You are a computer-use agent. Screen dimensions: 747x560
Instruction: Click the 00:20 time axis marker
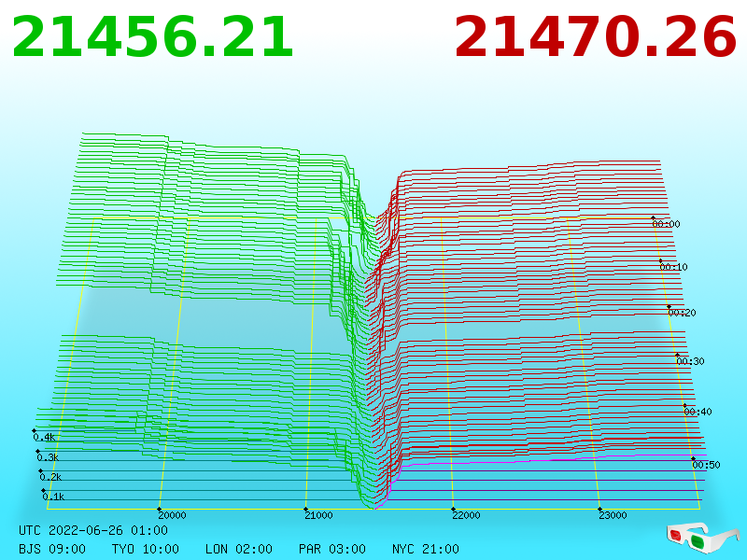pos(683,313)
